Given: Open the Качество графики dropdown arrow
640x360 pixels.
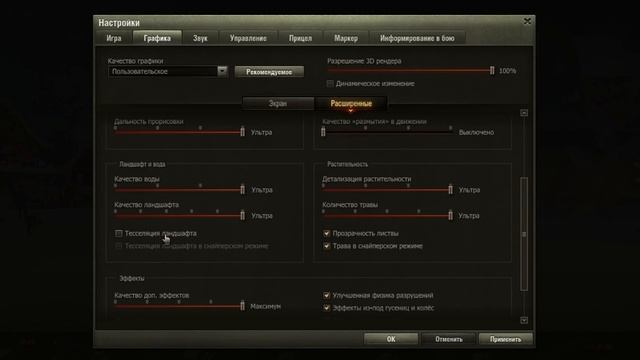Looking at the screenshot, I should [x=222, y=71].
